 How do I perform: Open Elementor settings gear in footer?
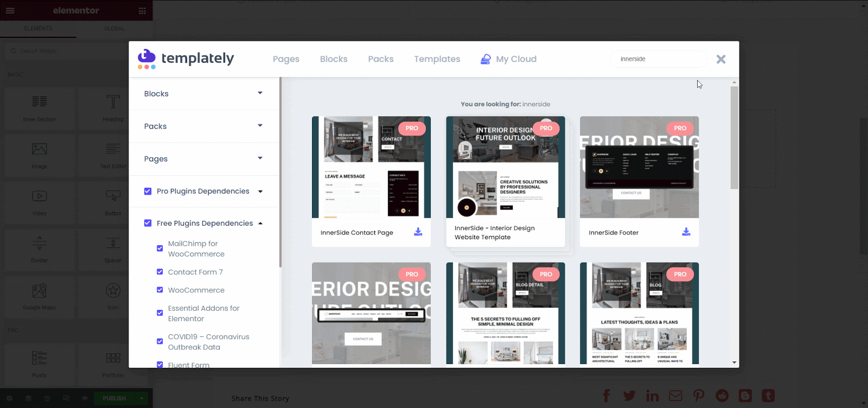click(9, 398)
